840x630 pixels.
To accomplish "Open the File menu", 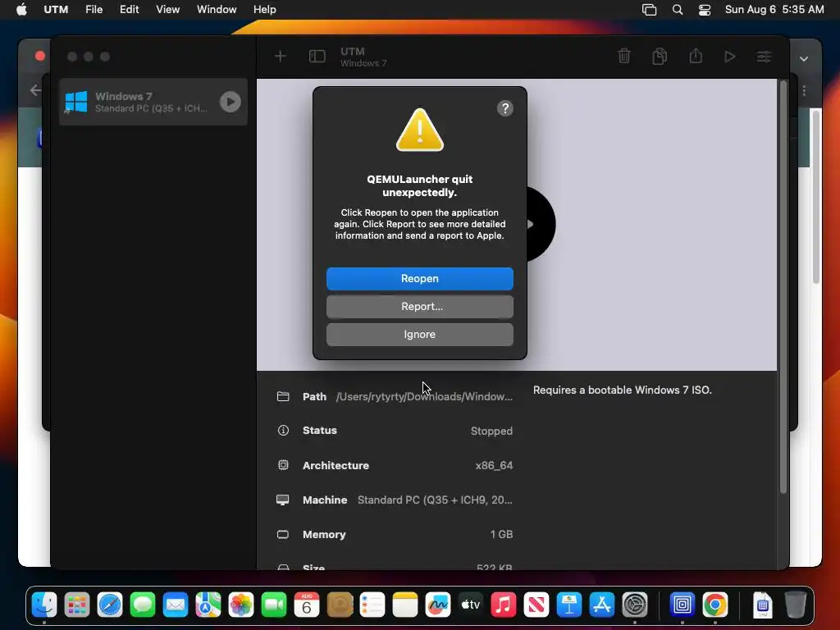I will (94, 9).
